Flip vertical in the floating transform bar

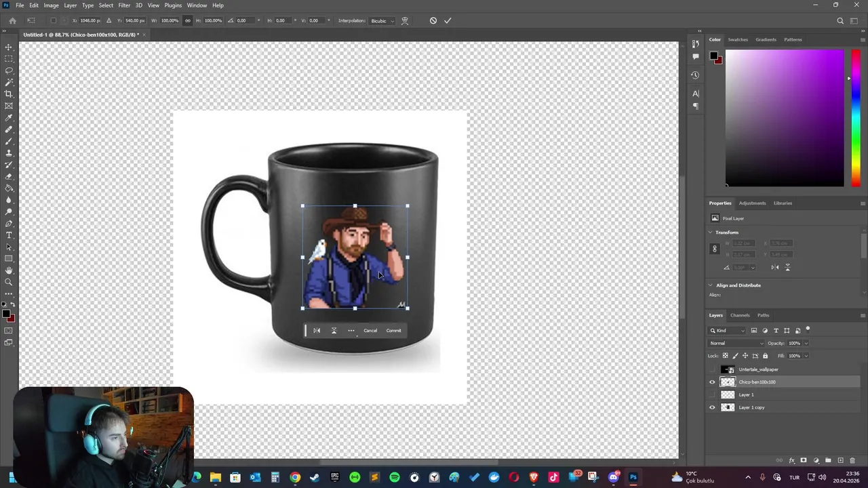(x=334, y=331)
